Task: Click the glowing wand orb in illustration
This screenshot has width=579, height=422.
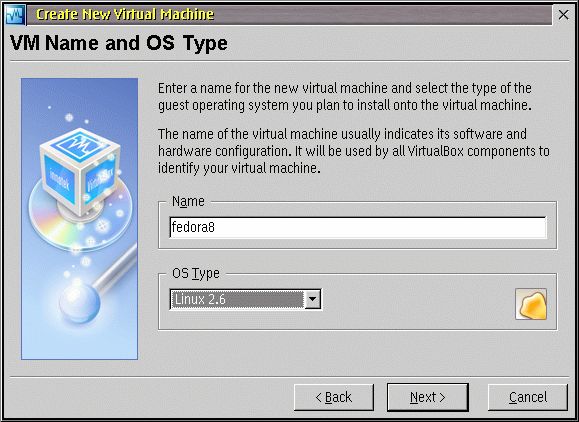Action: [x=80, y=303]
